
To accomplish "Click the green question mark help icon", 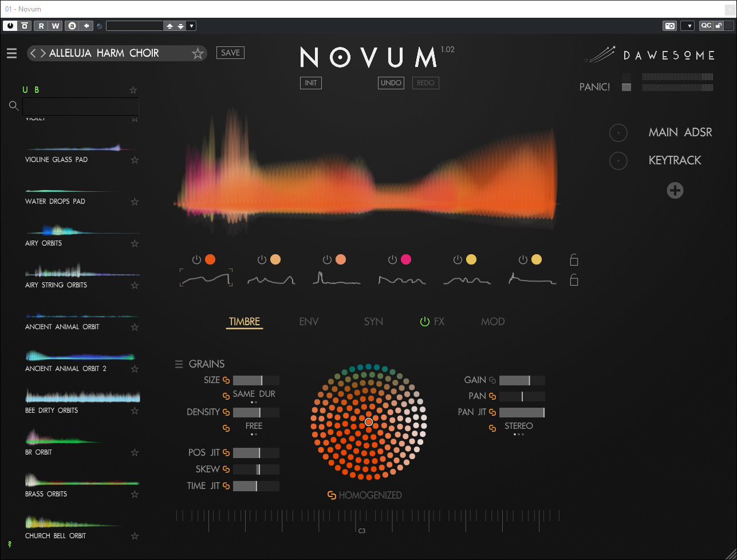I will click(9, 544).
